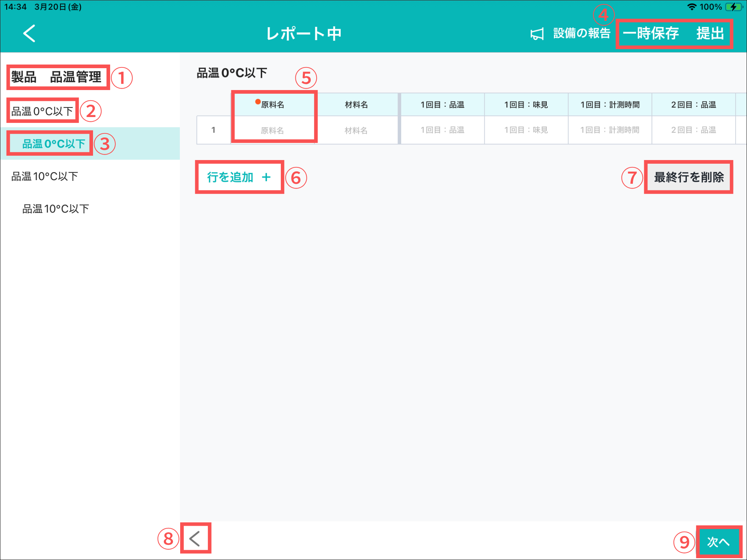Screen dimensions: 747x560
Task: Tap the 1回目：品温 input cell
Action: tap(442, 130)
